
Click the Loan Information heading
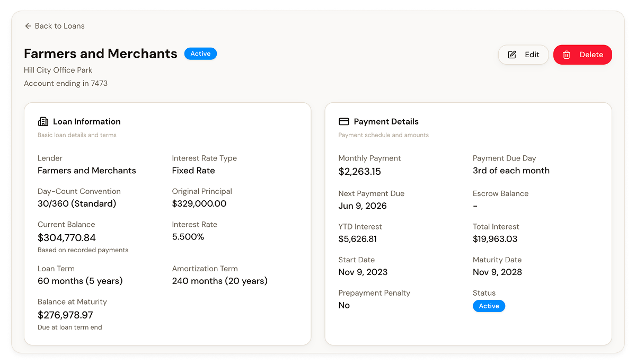[x=87, y=121]
